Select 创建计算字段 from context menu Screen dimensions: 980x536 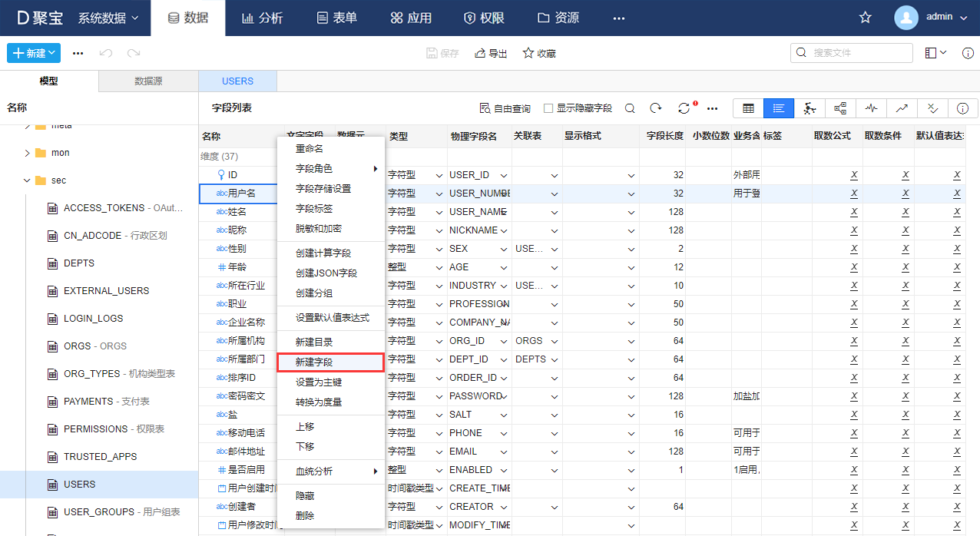tap(330, 253)
